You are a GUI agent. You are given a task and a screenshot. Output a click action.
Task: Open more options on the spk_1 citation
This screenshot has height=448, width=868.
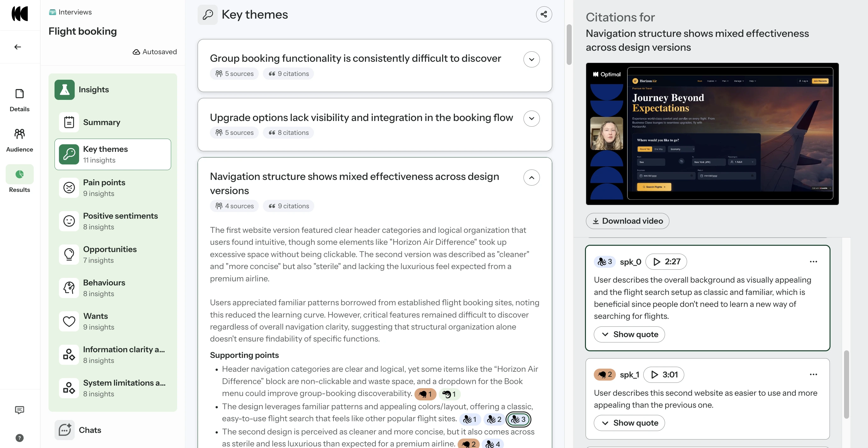(813, 375)
